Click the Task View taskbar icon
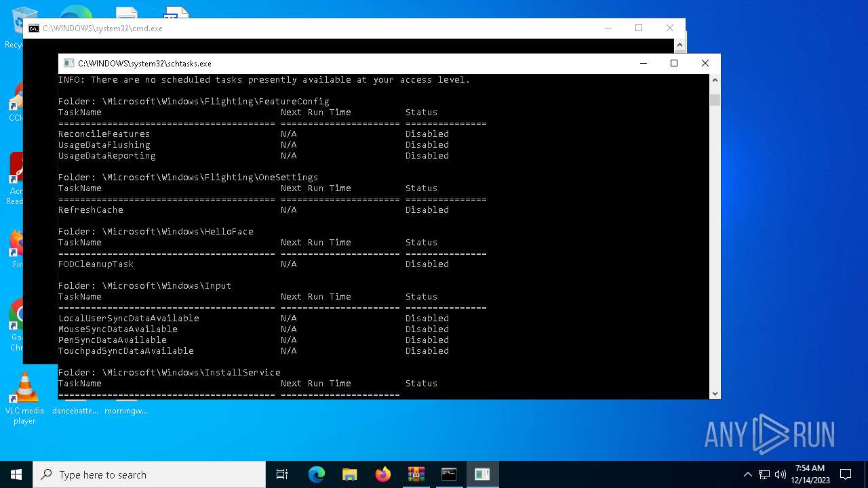Viewport: 868px width, 488px height. (x=282, y=474)
